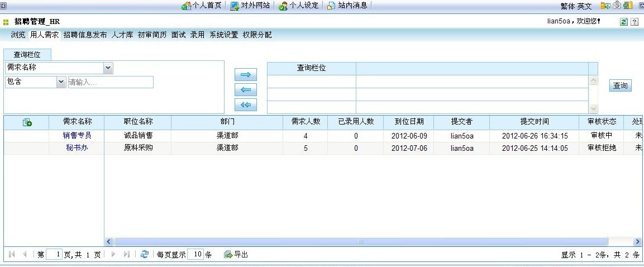Click the logout door icon at top right
This screenshot has height=267, width=644.
pos(628,6)
